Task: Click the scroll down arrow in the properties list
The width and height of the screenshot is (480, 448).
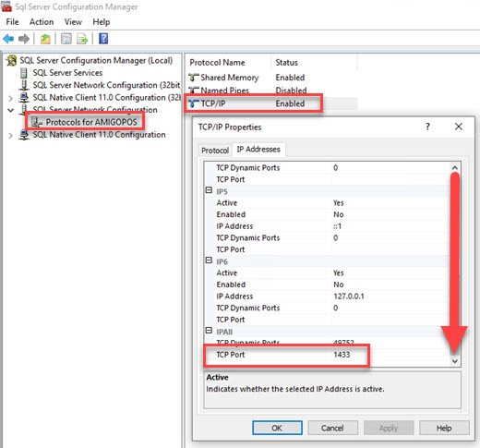Action: tap(455, 361)
